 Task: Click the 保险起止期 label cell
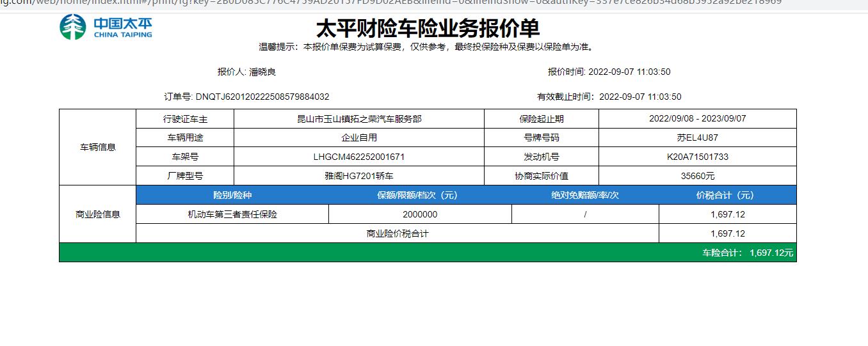[x=542, y=119]
